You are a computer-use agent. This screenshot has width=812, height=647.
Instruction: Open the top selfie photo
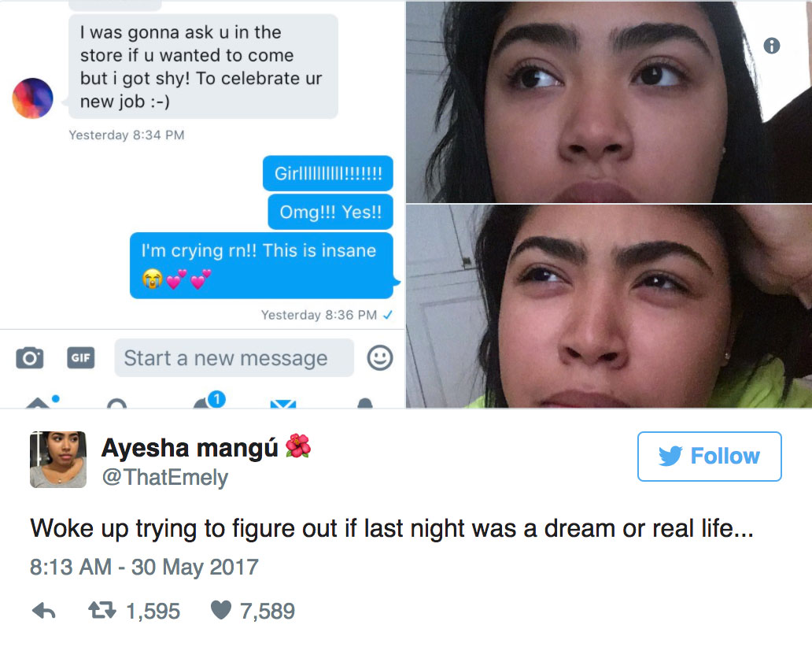tap(609, 102)
